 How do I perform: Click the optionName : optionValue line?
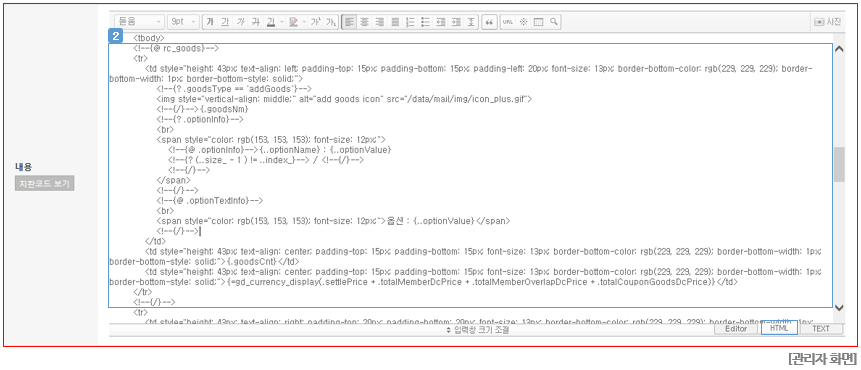point(279,149)
